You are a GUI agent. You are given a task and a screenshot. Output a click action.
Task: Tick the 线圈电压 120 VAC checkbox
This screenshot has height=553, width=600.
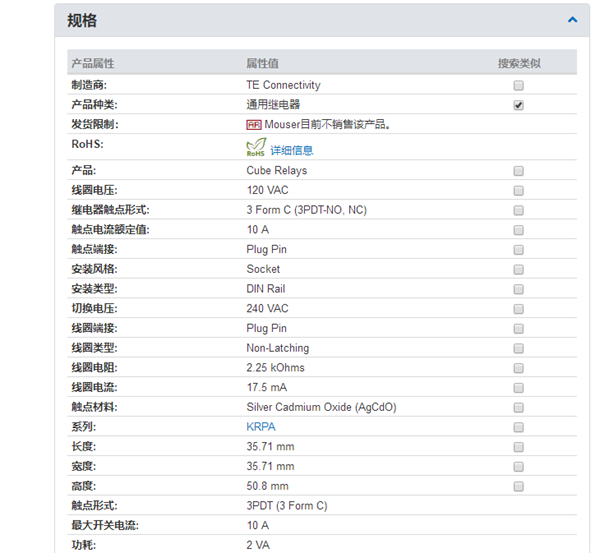coord(518,191)
